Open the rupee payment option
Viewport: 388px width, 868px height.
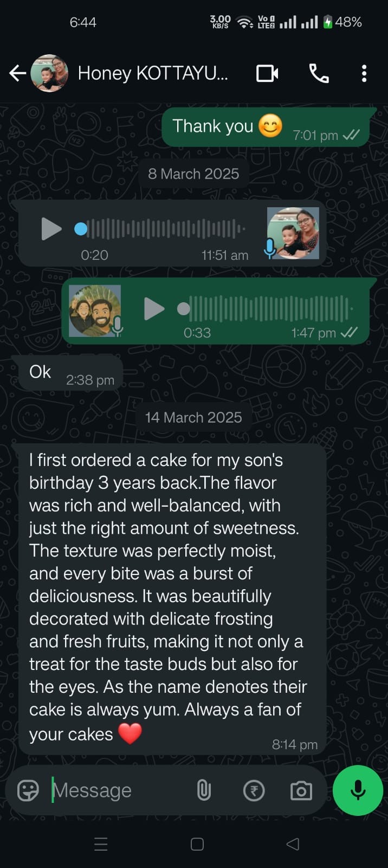click(254, 790)
